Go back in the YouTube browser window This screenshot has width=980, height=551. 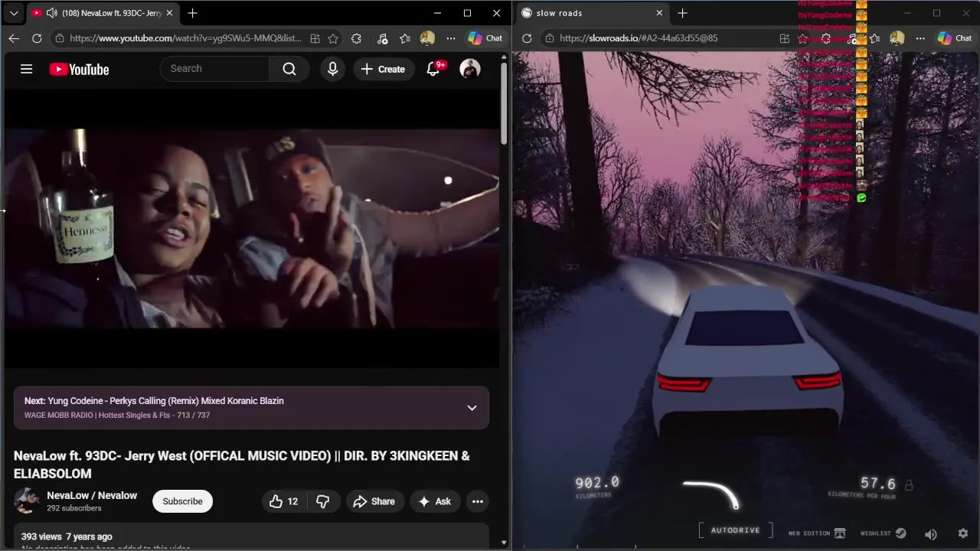(14, 38)
